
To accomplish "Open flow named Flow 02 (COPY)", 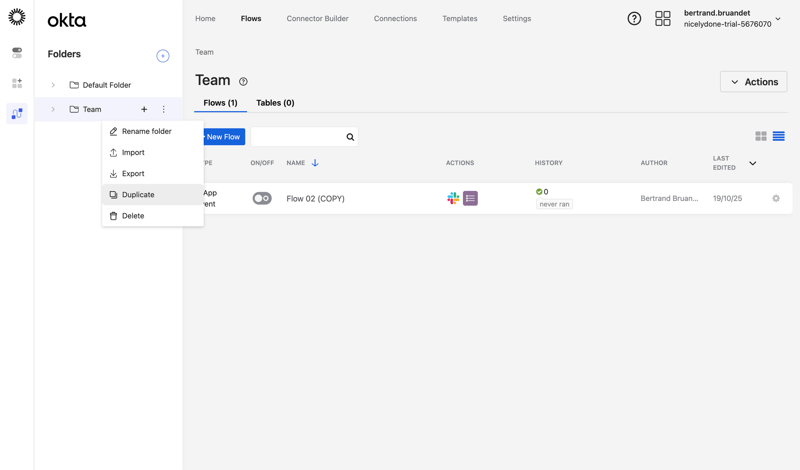I will 315,199.
